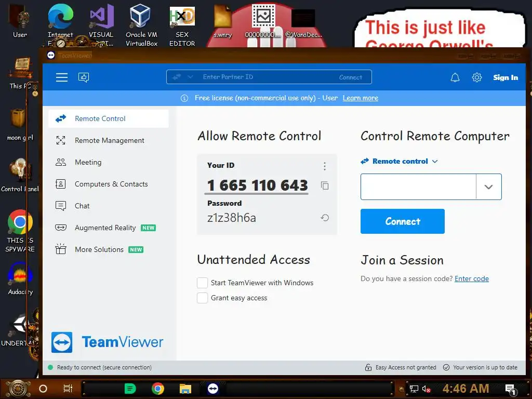
Task: Click Sign In in the header
Action: pos(506,77)
